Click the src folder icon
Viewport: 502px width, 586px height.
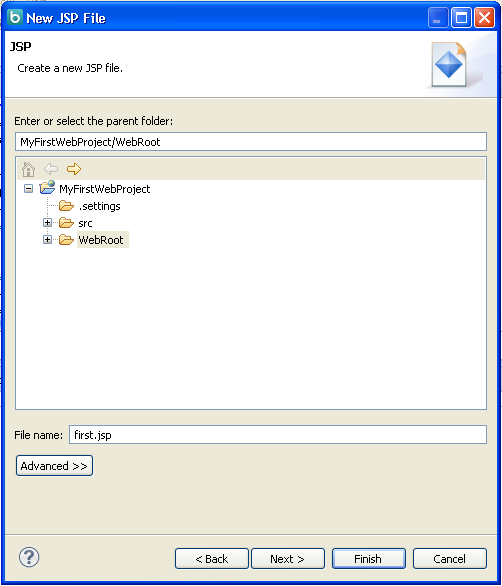coord(66,223)
